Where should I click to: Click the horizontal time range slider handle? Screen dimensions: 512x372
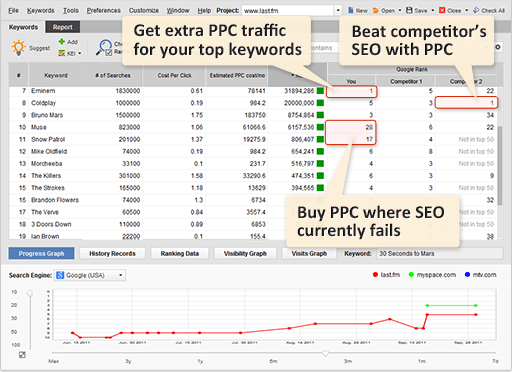[x=325, y=353]
